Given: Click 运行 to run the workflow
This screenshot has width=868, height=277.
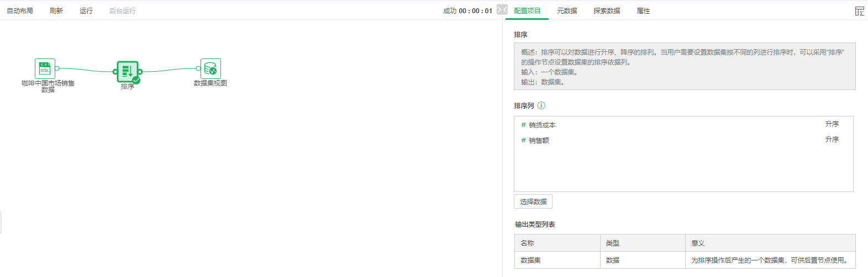Looking at the screenshot, I should [x=86, y=11].
